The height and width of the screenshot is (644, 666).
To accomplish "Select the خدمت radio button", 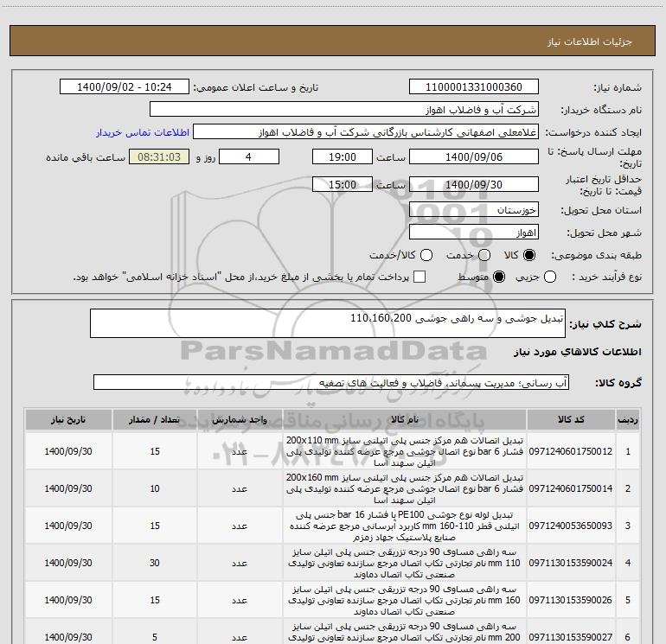I will 484,255.
